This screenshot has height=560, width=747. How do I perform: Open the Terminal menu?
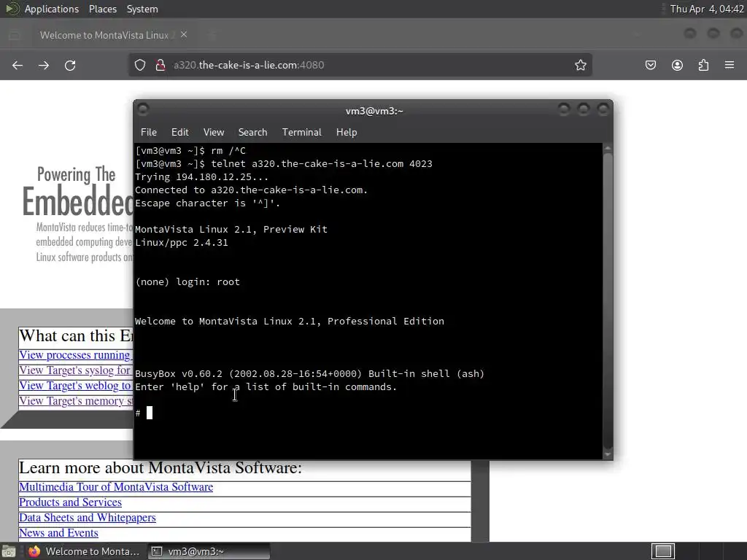[x=301, y=133]
